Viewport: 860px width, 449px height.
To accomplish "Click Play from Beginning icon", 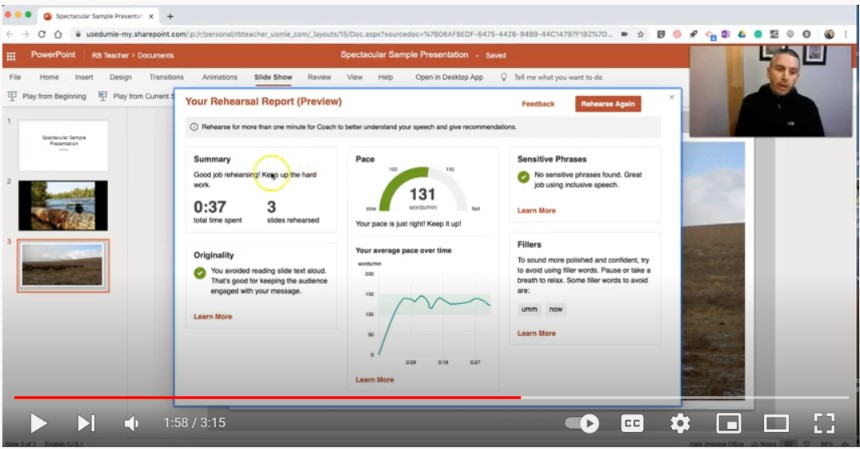I will tap(12, 96).
